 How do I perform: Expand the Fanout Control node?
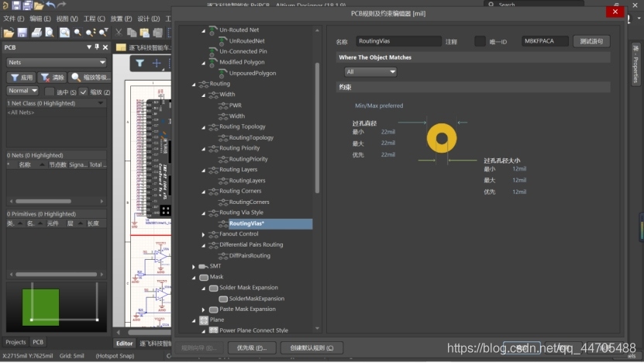203,234
